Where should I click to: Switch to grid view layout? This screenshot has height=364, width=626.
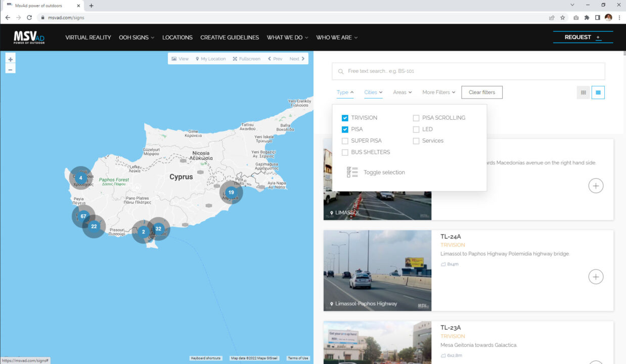pos(584,93)
